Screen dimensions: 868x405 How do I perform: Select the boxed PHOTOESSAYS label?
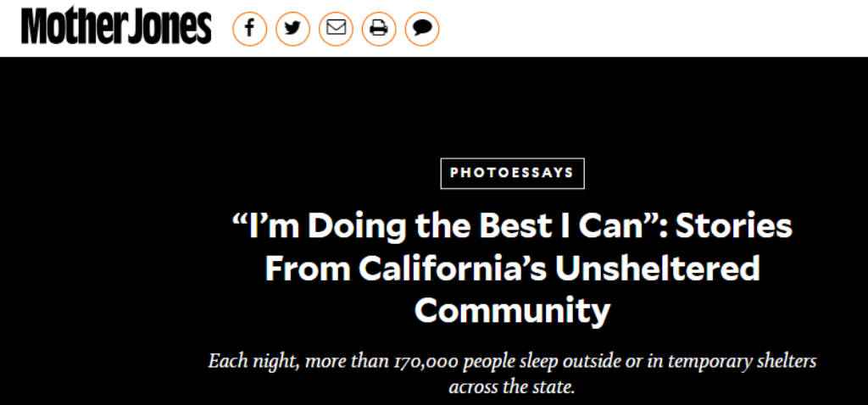coord(512,173)
